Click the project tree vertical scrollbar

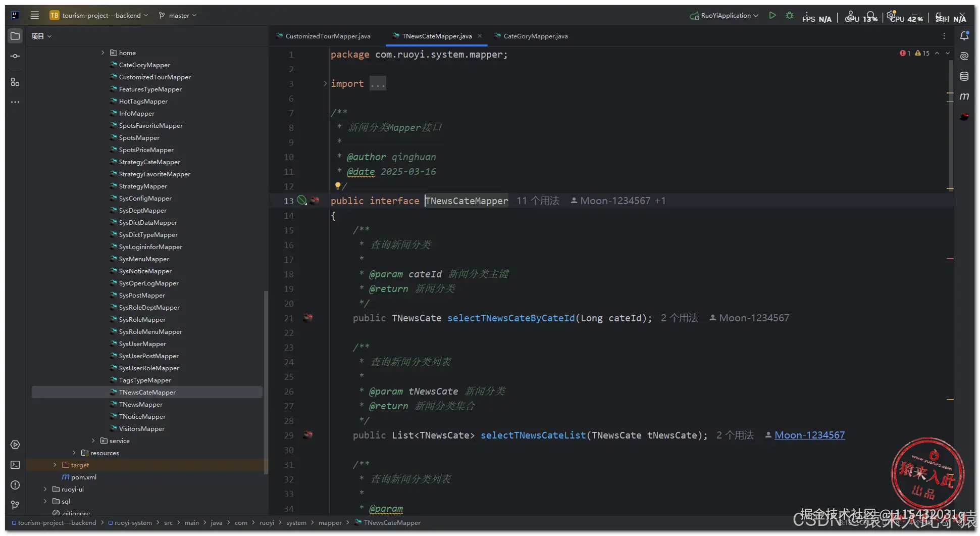pyautogui.click(x=266, y=382)
